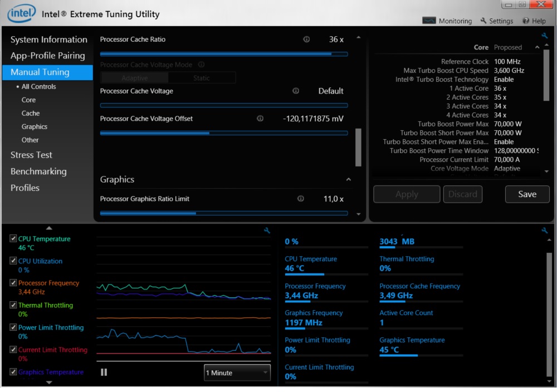Open Monitoring view from top bar
The width and height of the screenshot is (557, 392).
(447, 21)
